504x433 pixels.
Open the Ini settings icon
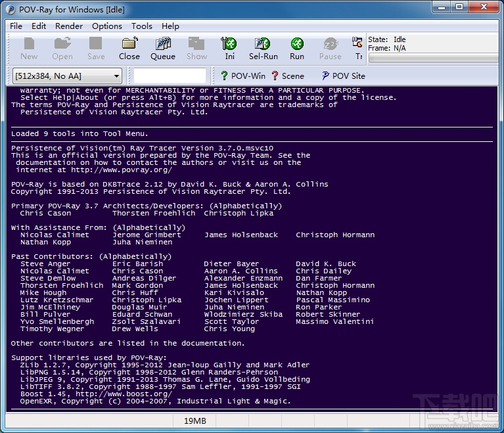[x=229, y=48]
